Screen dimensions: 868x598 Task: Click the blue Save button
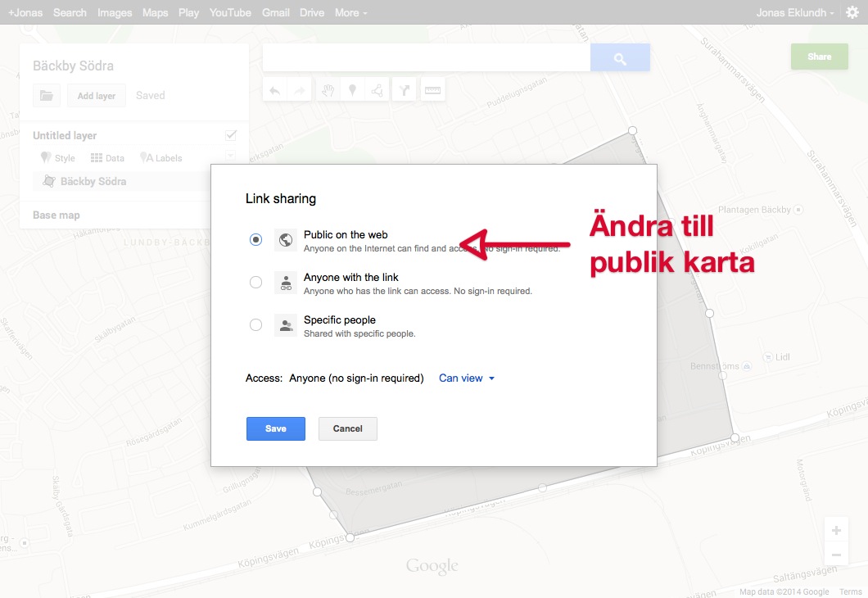point(276,428)
